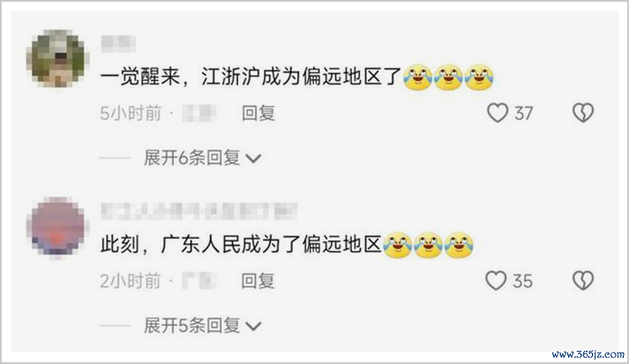Like the comment with 37 likes
629x364 pixels.
(x=498, y=113)
